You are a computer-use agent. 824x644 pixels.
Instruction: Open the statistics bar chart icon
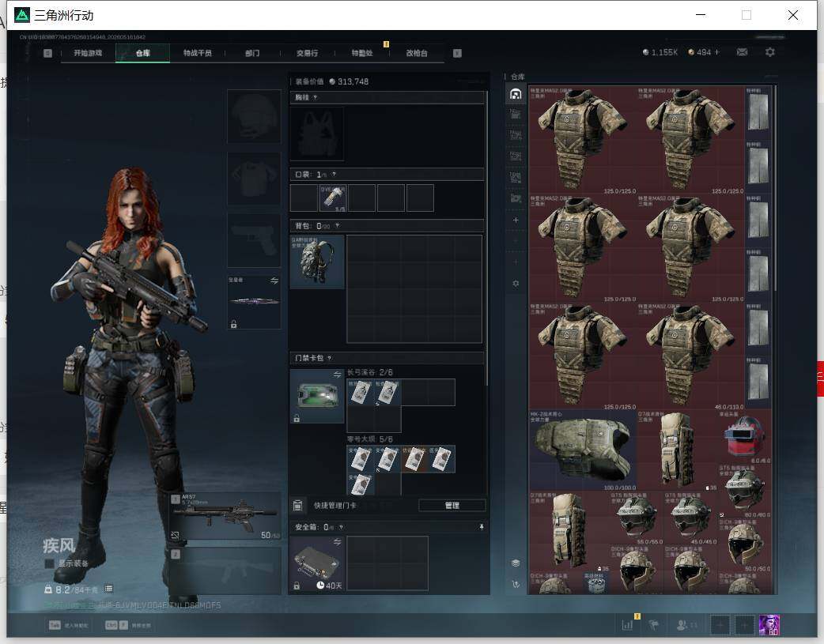(x=627, y=624)
